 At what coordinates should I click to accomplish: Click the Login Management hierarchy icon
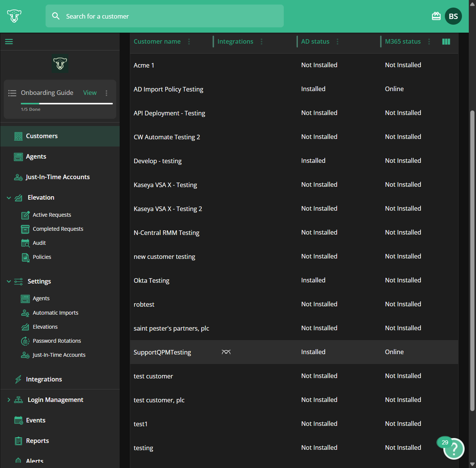coord(18,400)
